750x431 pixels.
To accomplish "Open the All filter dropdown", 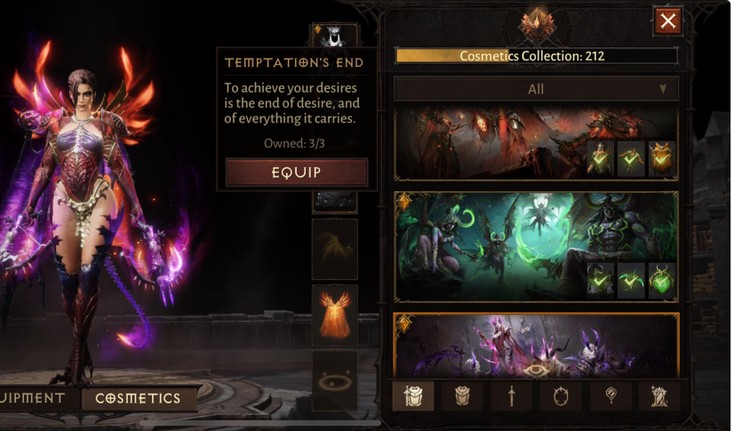I will 536,89.
